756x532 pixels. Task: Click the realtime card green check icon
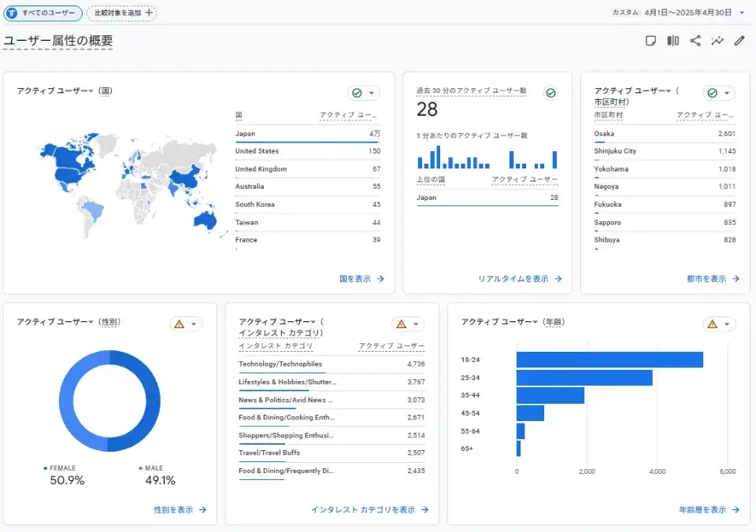click(x=550, y=93)
